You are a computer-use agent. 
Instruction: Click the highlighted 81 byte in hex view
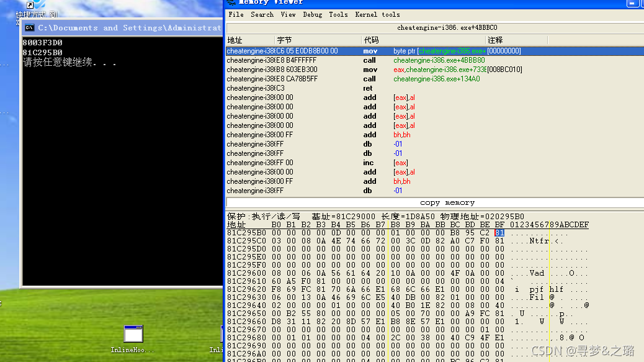point(499,233)
